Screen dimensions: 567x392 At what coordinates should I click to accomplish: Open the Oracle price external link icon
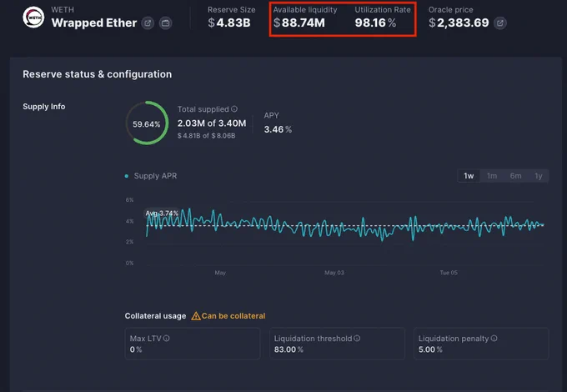click(500, 23)
